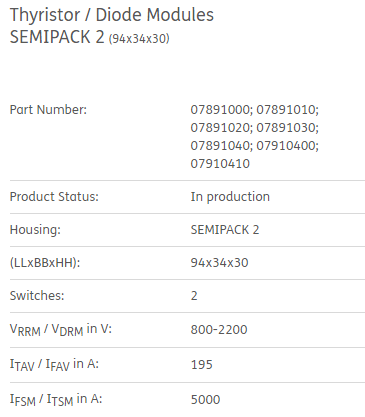Select the SEMIPACK 2 title text

(57, 37)
